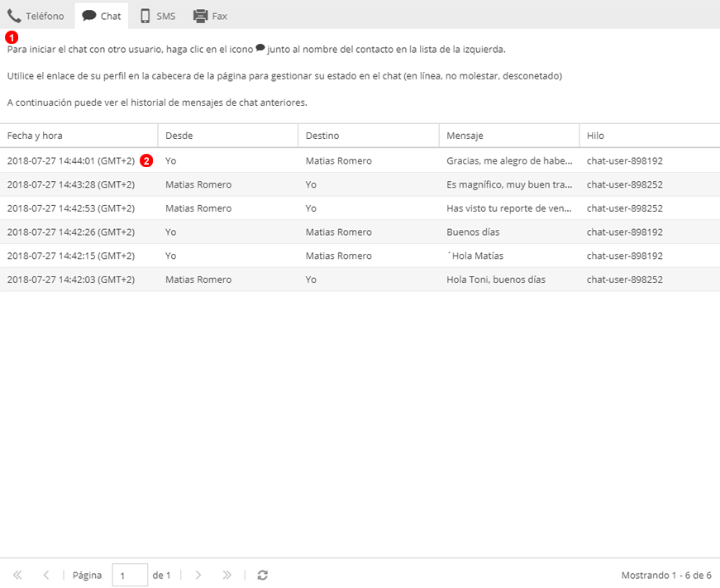Click the Hilo column header
Image resolution: width=720 pixels, height=588 pixels.
click(x=595, y=136)
